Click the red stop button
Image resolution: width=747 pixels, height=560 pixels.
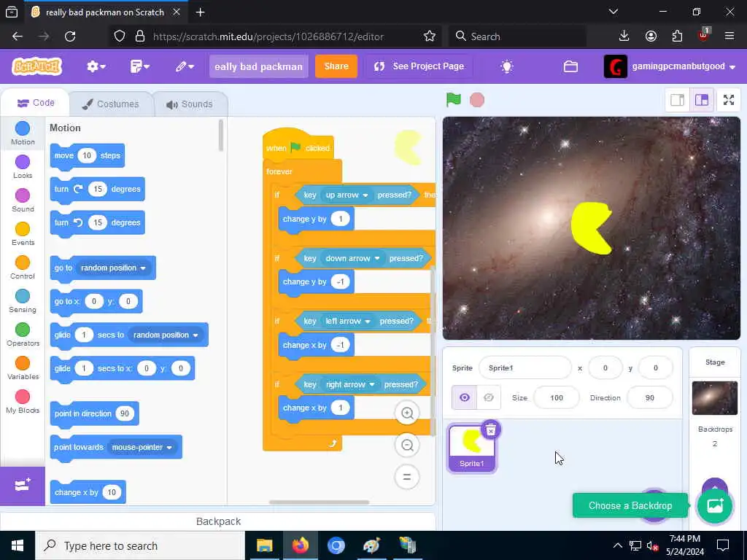pos(477,100)
